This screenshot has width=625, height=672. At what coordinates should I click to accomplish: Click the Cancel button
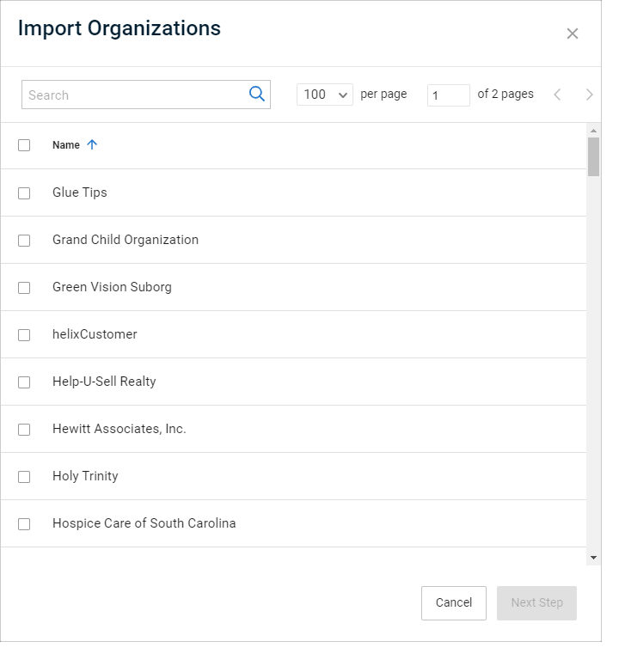click(454, 603)
